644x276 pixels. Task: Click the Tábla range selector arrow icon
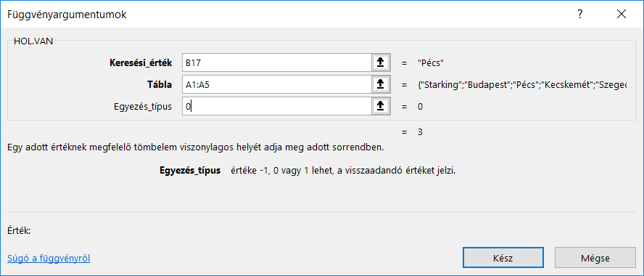tap(380, 84)
